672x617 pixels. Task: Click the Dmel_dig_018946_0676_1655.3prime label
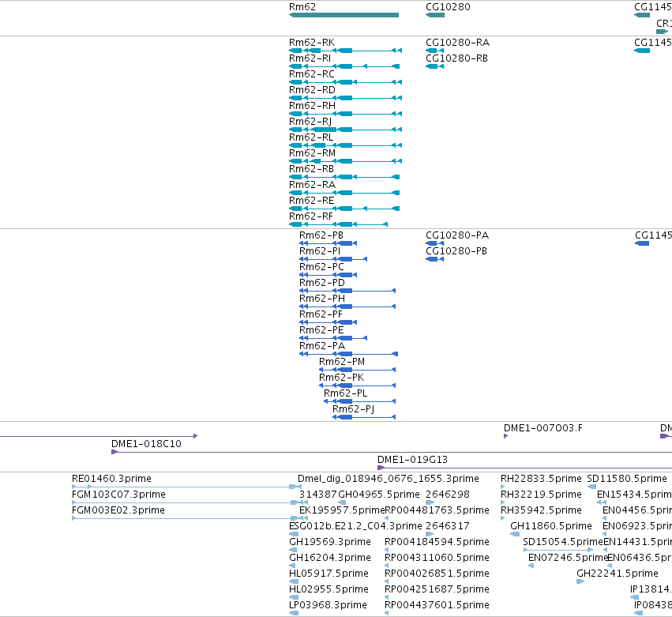389,479
